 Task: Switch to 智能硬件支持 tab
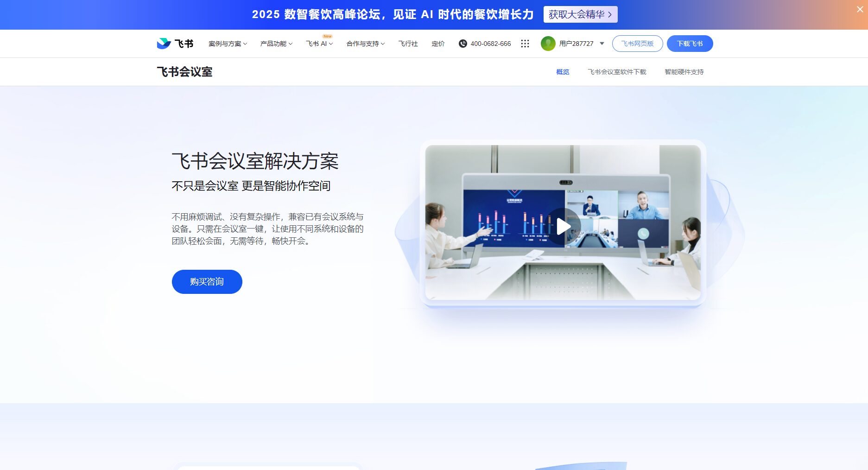(684, 72)
